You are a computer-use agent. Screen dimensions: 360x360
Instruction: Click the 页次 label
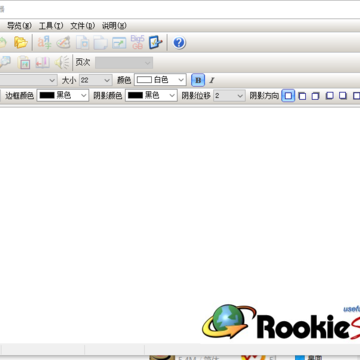tap(83, 62)
